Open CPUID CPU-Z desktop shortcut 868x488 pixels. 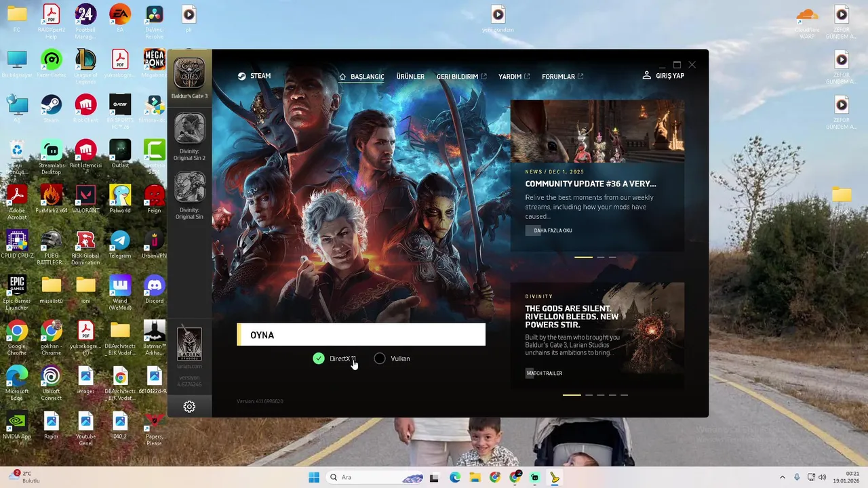(17, 244)
